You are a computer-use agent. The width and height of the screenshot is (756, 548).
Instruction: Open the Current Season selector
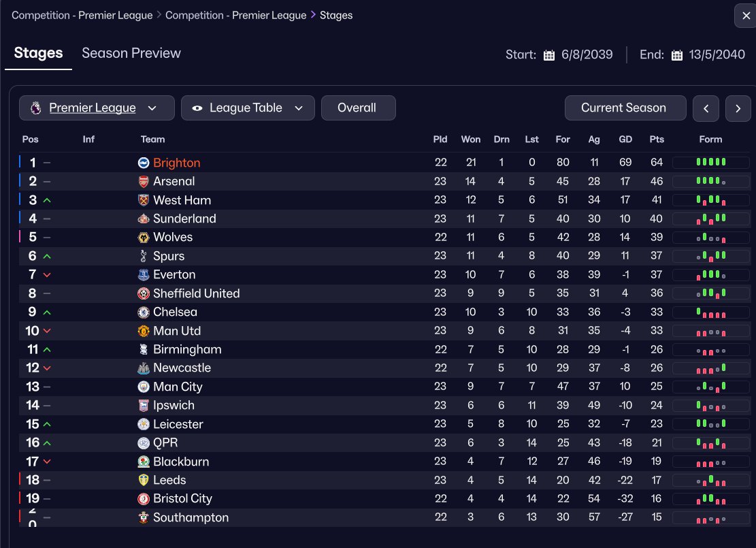(623, 108)
